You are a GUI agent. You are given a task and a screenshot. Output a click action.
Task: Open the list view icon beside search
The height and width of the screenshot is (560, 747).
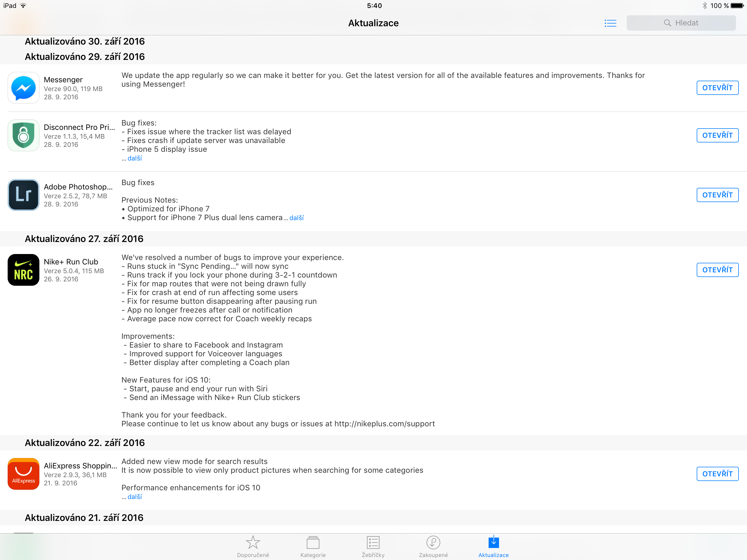pos(610,23)
